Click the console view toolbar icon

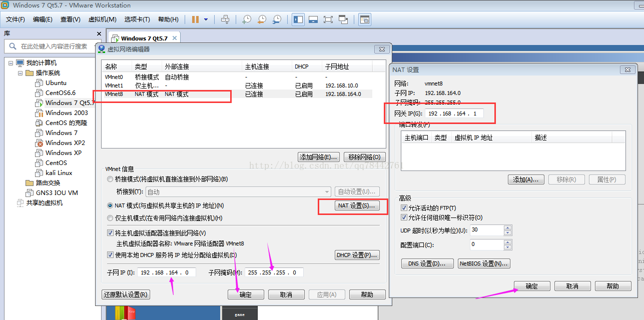click(x=365, y=19)
